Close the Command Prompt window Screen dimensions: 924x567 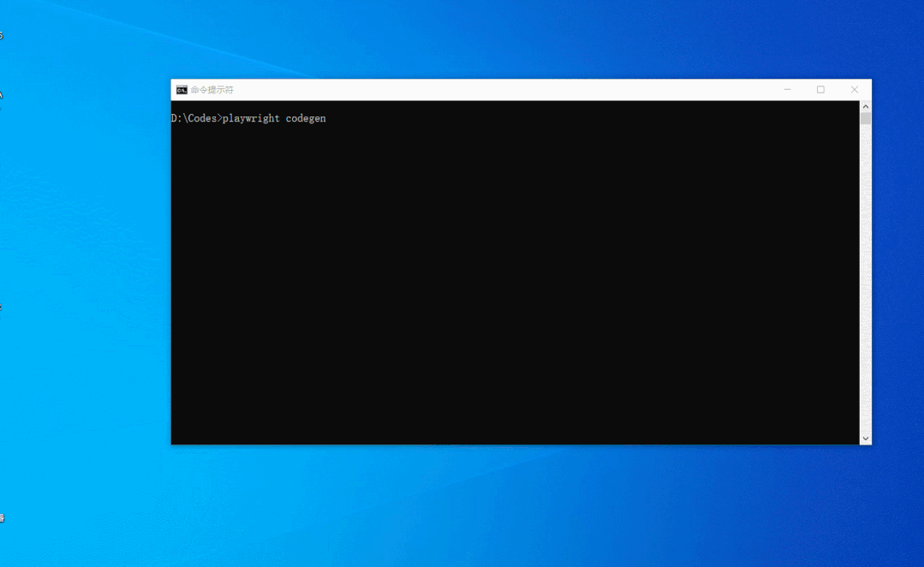point(855,90)
